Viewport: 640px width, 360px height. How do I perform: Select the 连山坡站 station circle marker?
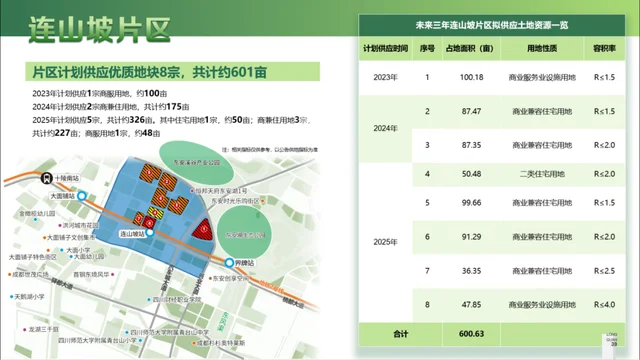150,233
